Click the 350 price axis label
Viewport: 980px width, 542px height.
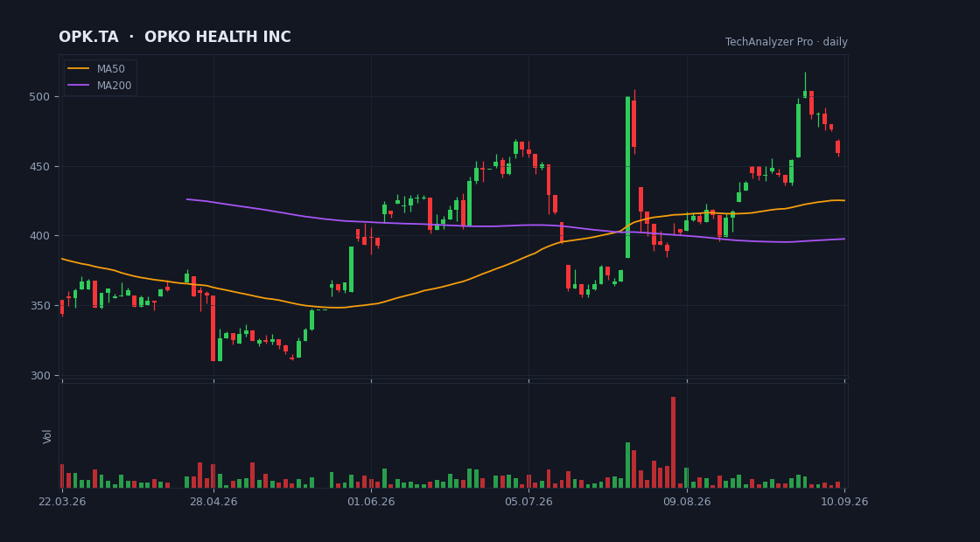(38, 306)
